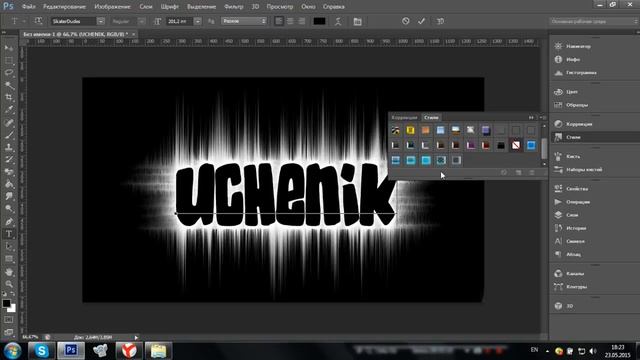Open the Styles panel flyout menu

click(x=543, y=118)
